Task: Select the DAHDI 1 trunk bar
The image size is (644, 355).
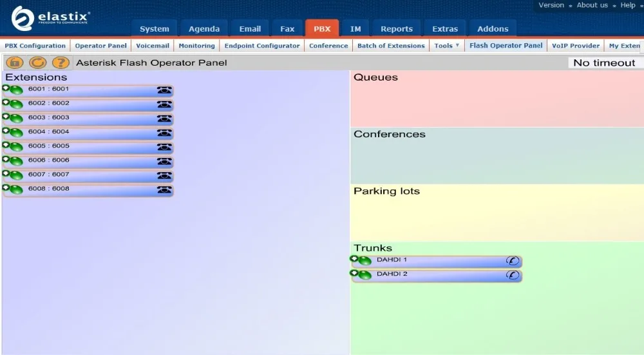Action: pos(437,261)
